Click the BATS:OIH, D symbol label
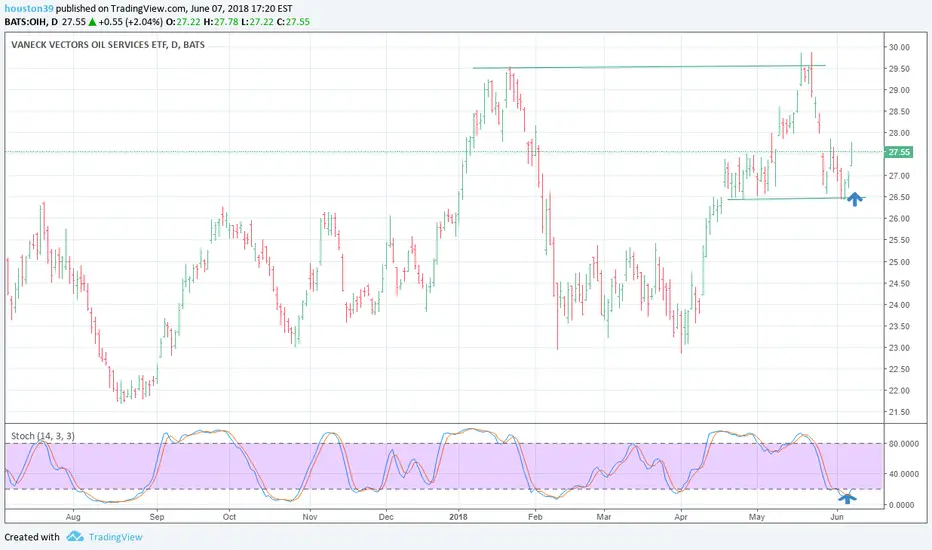Image resolution: width=932 pixels, height=550 pixels. point(32,21)
